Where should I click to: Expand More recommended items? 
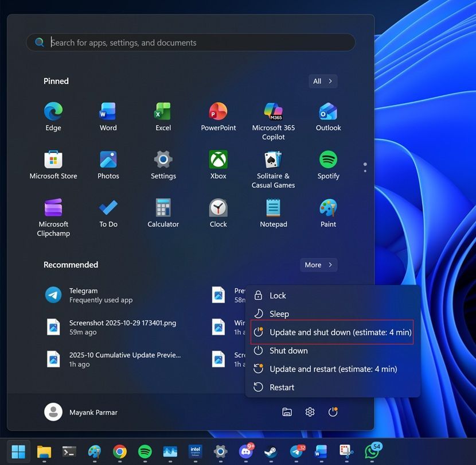tap(318, 265)
